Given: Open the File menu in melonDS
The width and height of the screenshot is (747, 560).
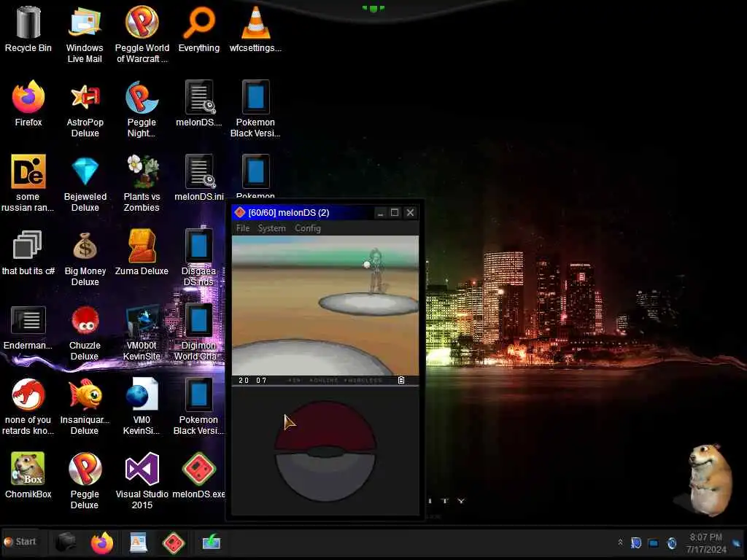Looking at the screenshot, I should click(x=242, y=228).
